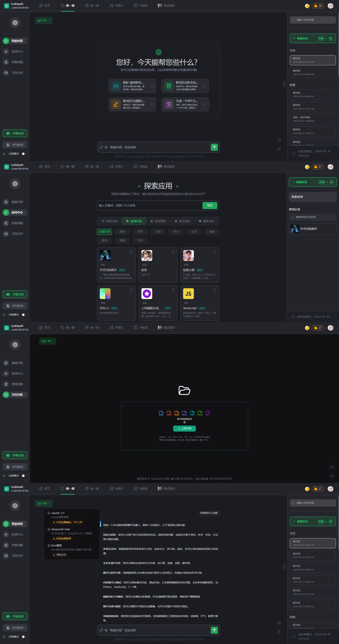Switch to the 应用推荐 tab
Image resolution: width=339 pixels, height=644 pixels.
coord(158,221)
